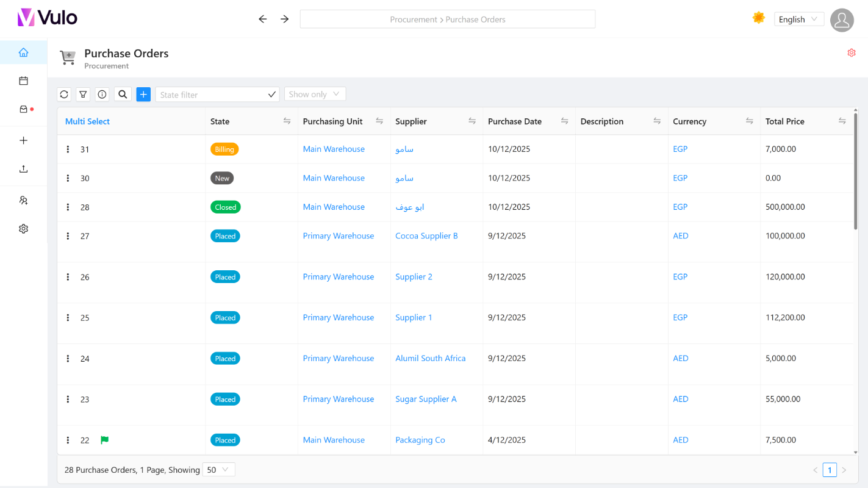Click the info icon next to the filter

(102, 94)
